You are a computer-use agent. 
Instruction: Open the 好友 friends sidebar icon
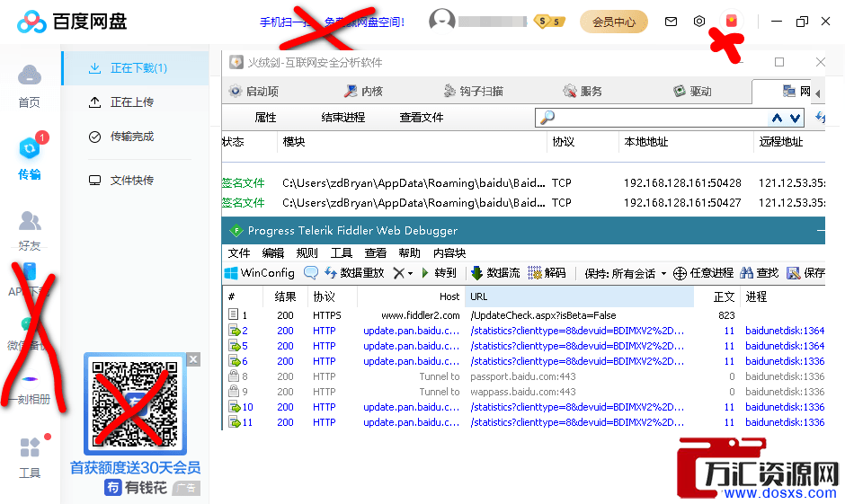(30, 231)
